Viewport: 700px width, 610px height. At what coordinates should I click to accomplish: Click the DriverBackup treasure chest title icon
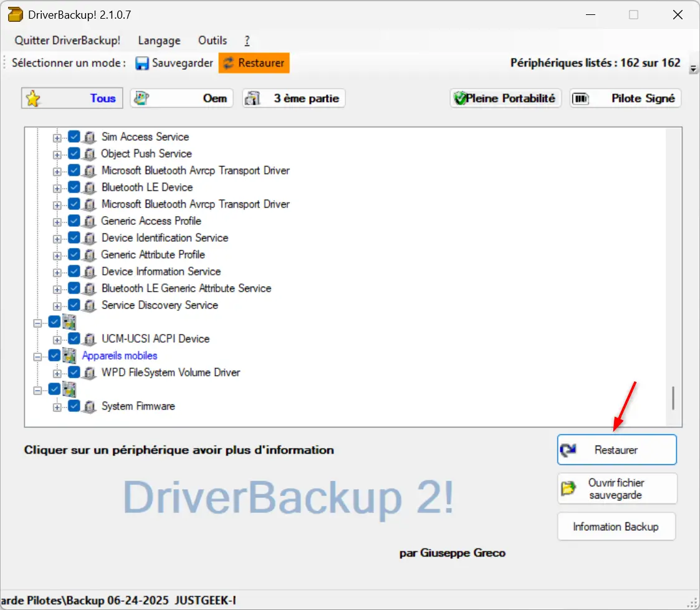point(15,14)
